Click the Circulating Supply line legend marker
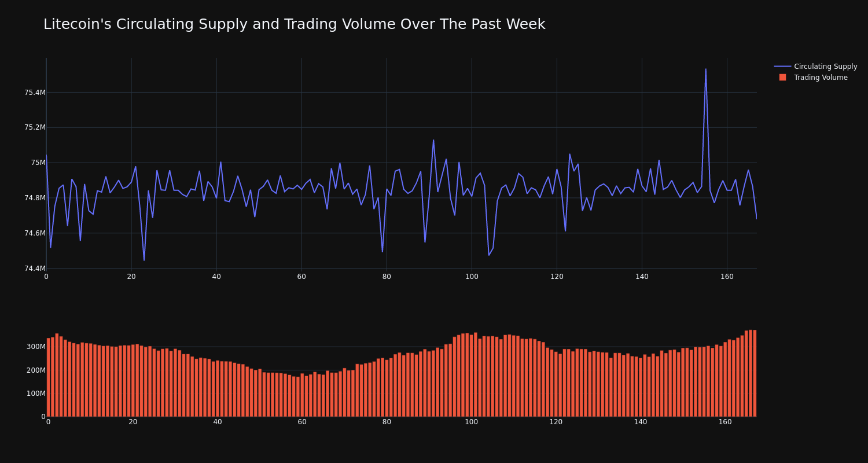Screen dimensions: 868x463 pos(782,67)
